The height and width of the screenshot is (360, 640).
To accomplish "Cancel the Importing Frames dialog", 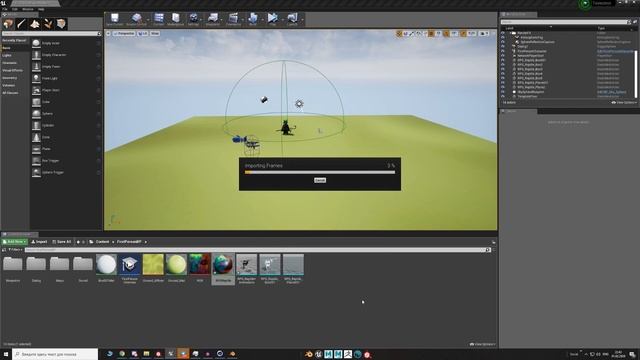I will tap(320, 180).
